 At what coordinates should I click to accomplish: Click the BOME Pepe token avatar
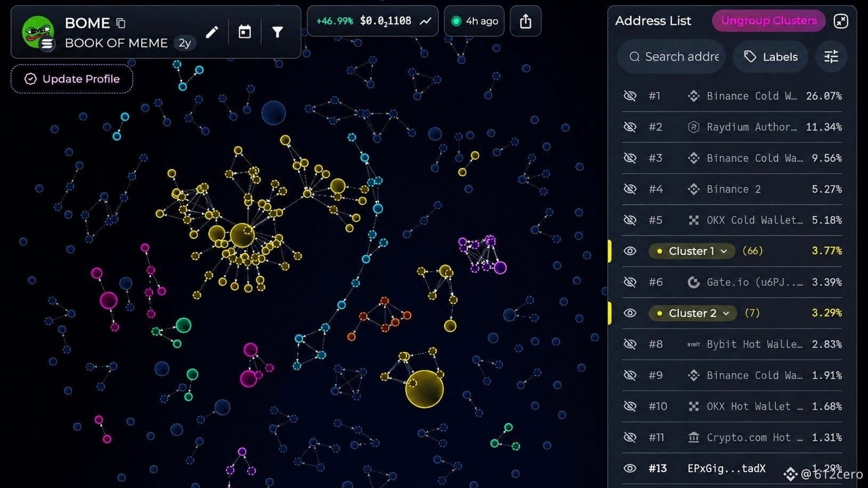pos(38,32)
